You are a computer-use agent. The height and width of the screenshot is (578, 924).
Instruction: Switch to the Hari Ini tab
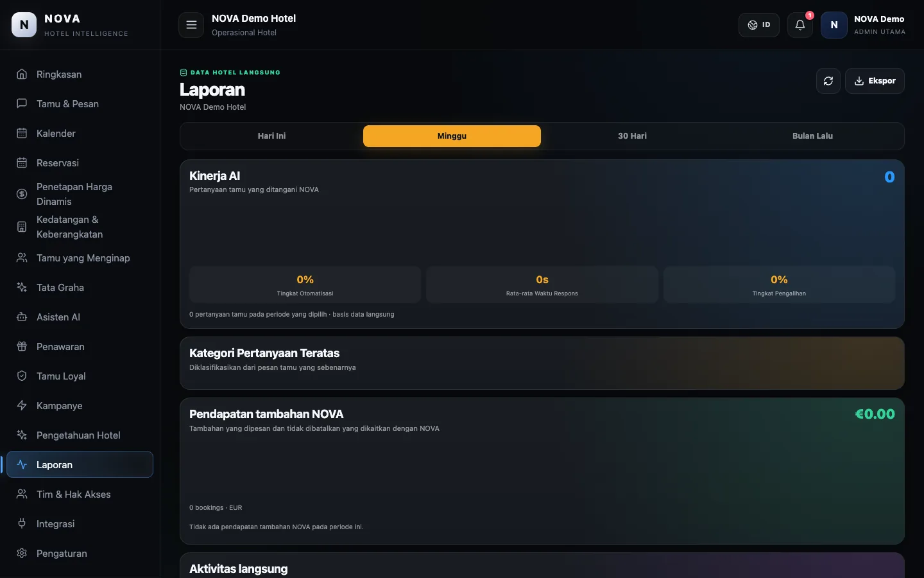pyautogui.click(x=272, y=136)
